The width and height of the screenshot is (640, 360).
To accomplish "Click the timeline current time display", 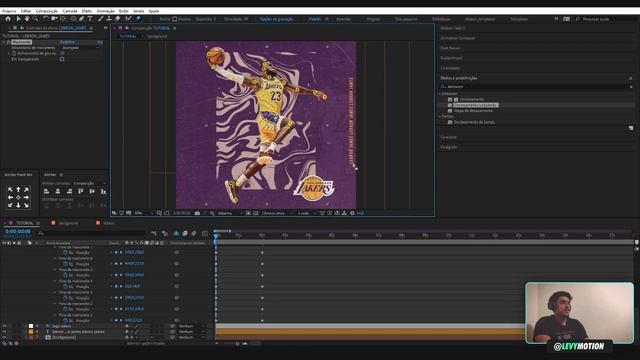I will pos(18,231).
